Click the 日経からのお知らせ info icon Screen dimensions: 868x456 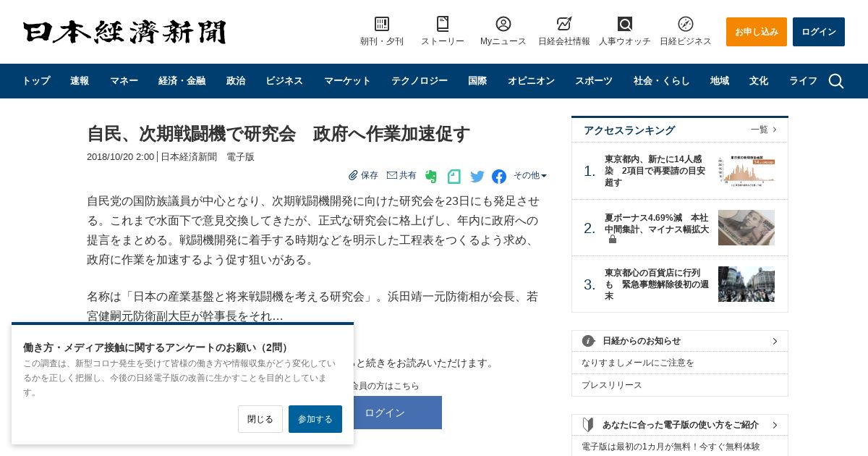click(x=589, y=341)
